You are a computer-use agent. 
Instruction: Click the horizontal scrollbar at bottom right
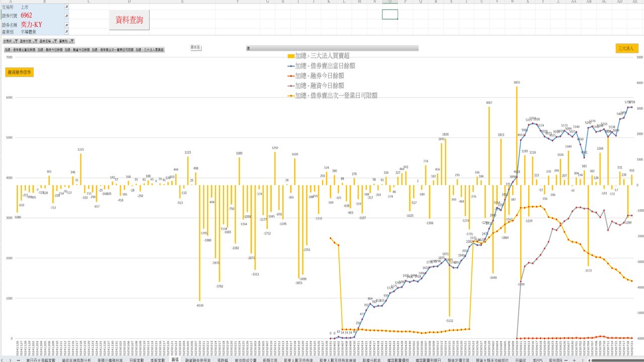[616, 360]
